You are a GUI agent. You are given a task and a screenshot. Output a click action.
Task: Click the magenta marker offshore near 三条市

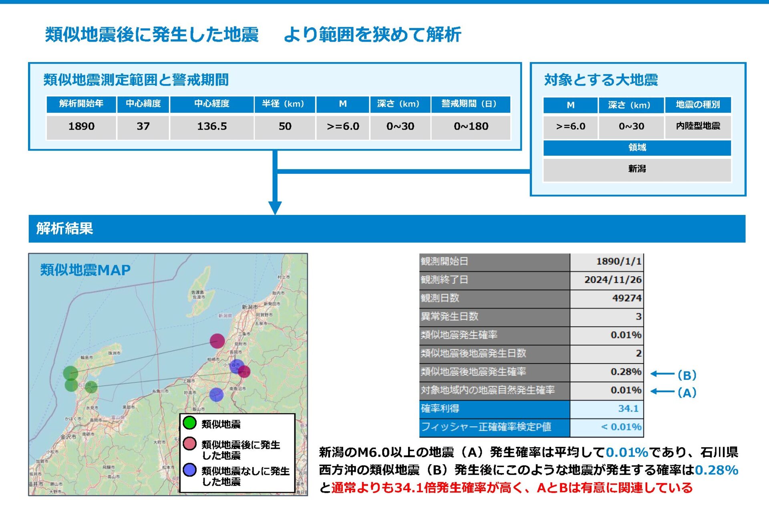click(x=217, y=341)
